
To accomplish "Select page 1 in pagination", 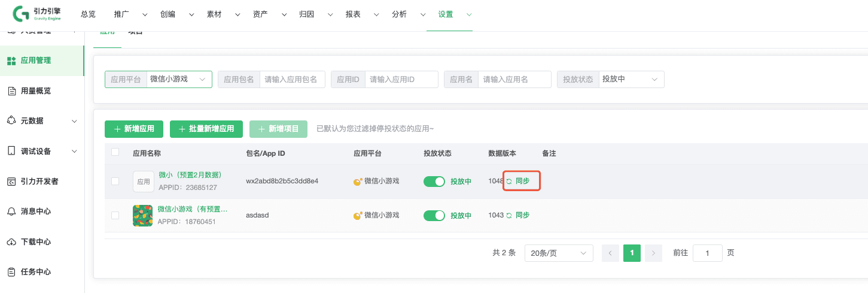I will tap(632, 253).
